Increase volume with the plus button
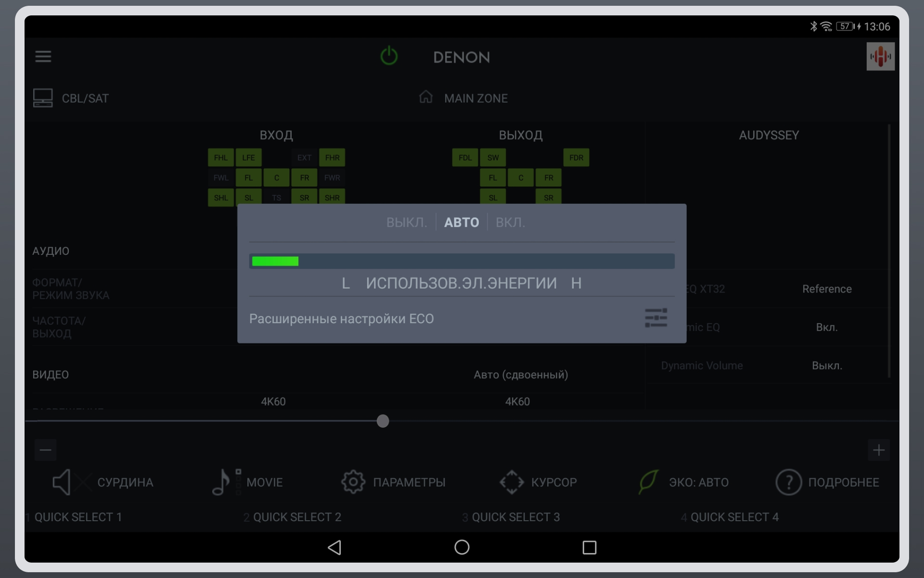Screen dimensions: 924x578 click(x=879, y=450)
